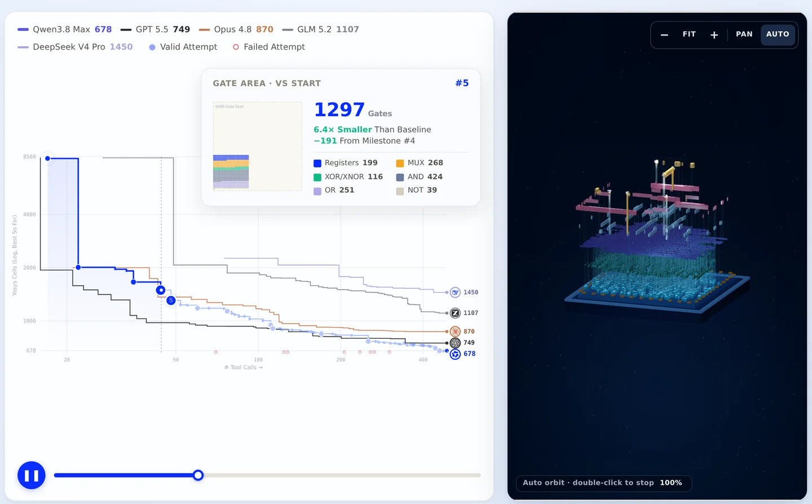The width and height of the screenshot is (812, 504).
Task: Click the DeepSeek logo at chart end 1450
Action: tap(455, 293)
